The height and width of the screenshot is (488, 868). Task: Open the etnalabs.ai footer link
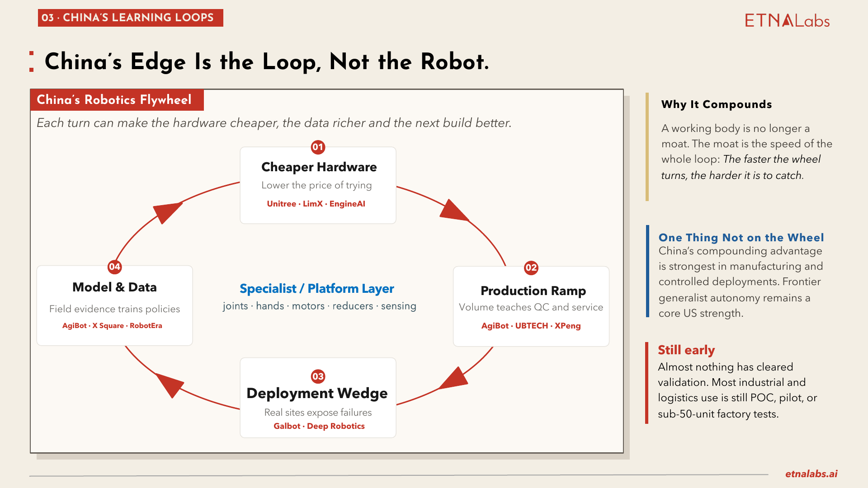pos(811,474)
